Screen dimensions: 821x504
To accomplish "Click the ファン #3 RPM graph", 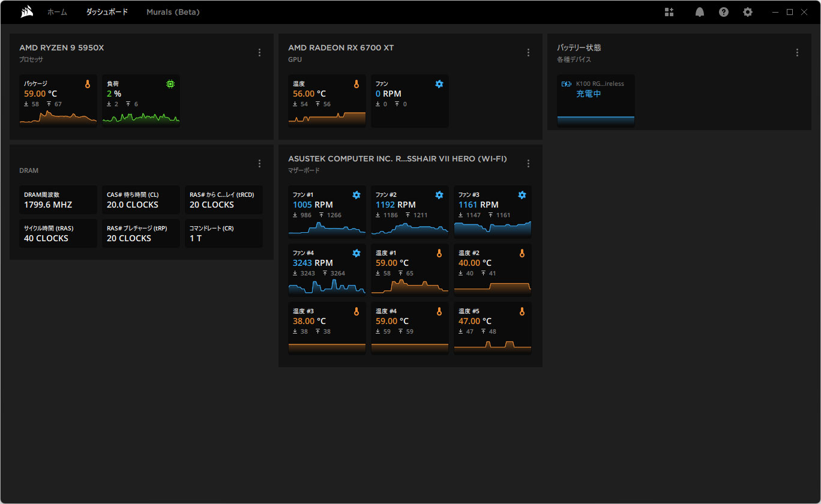I will pyautogui.click(x=492, y=229).
